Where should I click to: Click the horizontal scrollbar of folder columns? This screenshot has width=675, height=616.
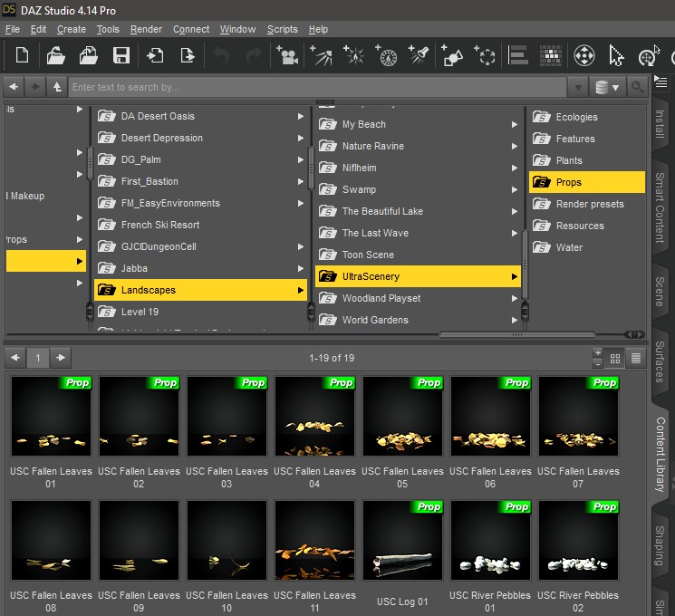(516, 335)
